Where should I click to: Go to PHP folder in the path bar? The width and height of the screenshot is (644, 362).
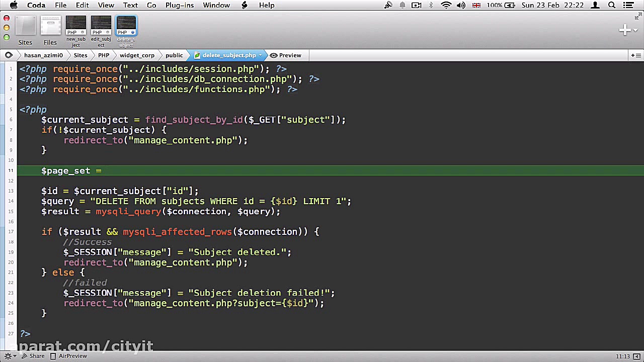click(104, 55)
